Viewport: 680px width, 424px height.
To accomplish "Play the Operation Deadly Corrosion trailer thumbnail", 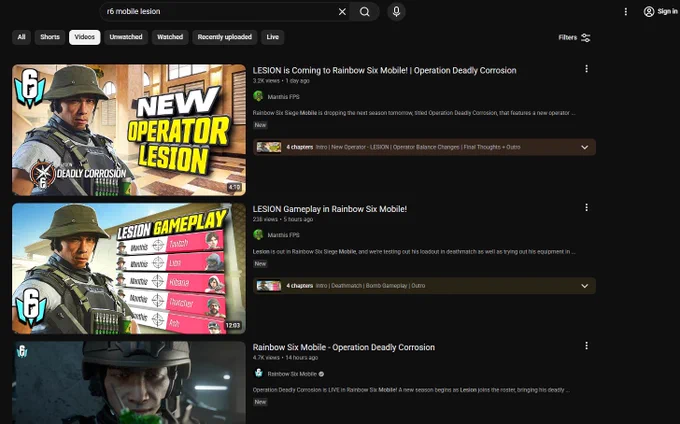I will pyautogui.click(x=129, y=382).
